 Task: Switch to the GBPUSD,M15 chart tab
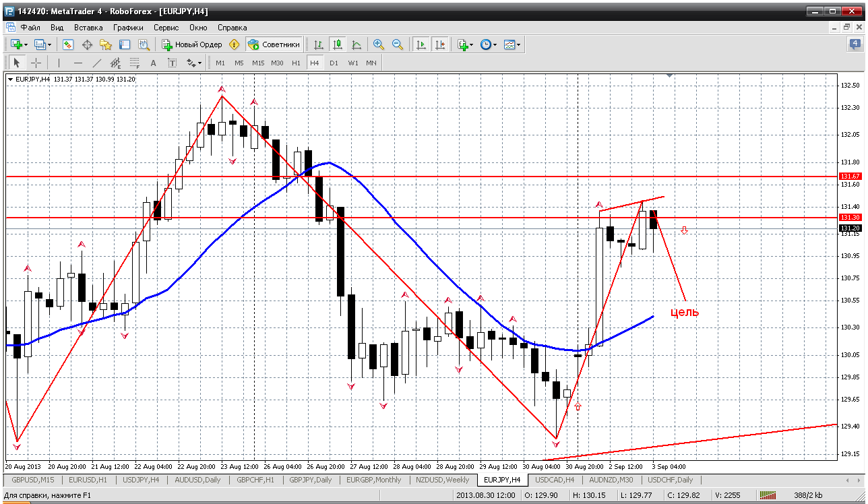[33, 480]
